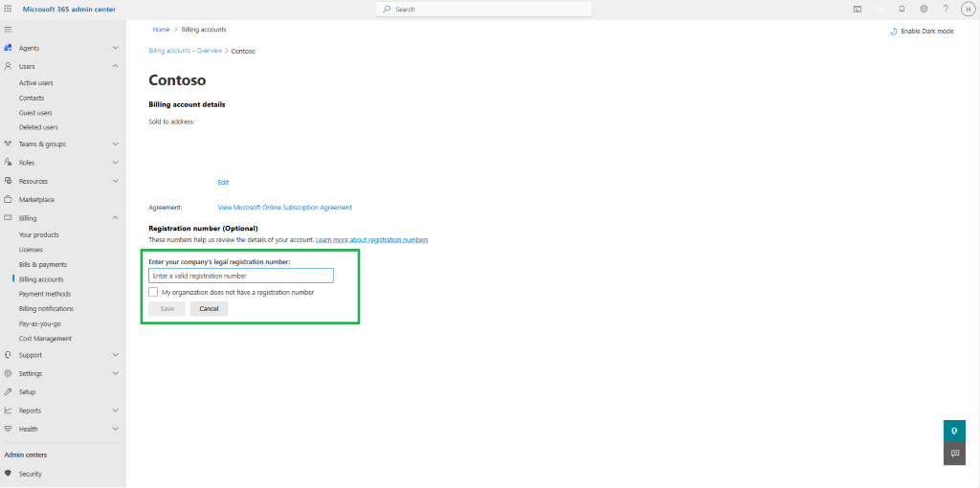Open Guest users in the navigation

click(x=35, y=113)
